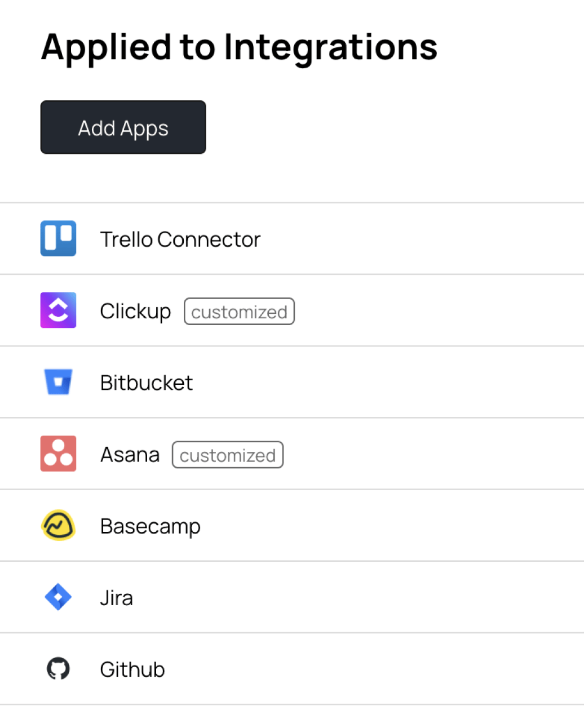The height and width of the screenshot is (728, 584).
Task: Open the Trello Connector integration row
Action: point(292,239)
